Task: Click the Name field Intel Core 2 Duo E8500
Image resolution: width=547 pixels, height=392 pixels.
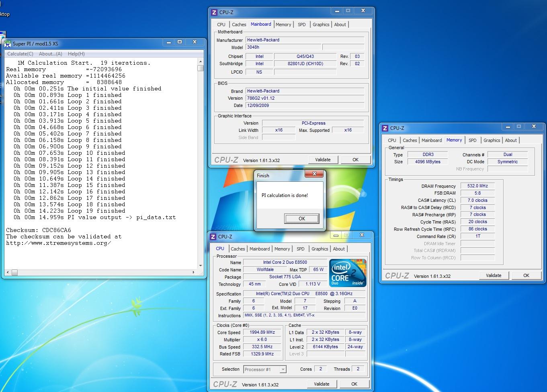Action: click(x=285, y=263)
